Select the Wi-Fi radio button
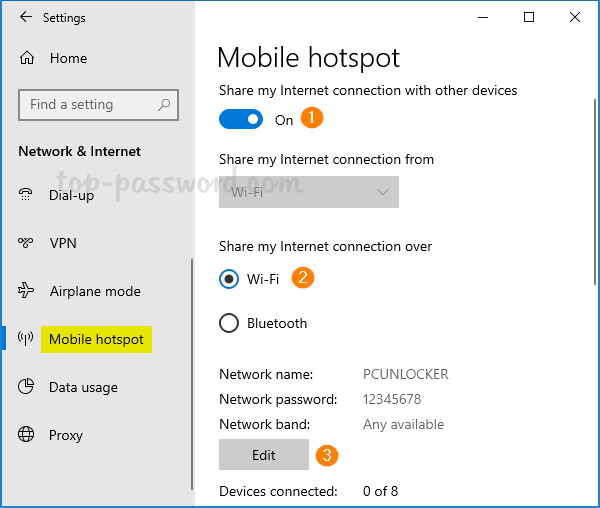The image size is (600, 508). pos(229,279)
